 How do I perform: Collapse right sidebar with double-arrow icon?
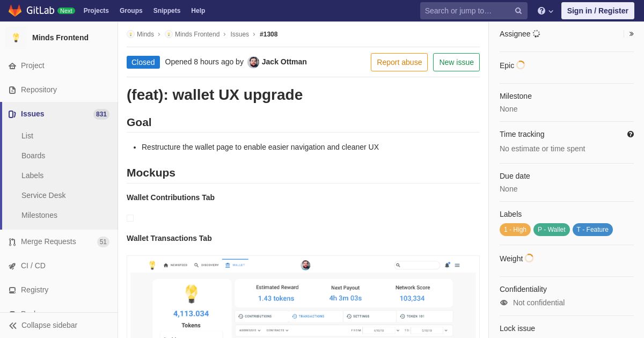coord(632,34)
